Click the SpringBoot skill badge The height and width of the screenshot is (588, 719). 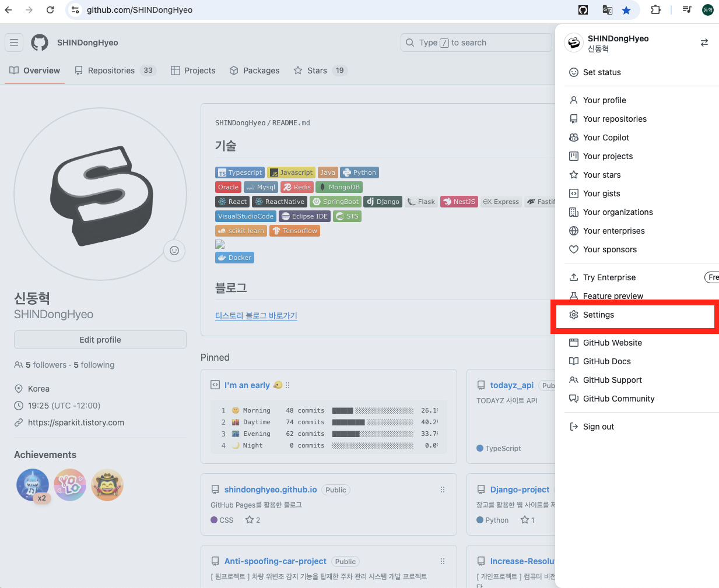click(335, 202)
